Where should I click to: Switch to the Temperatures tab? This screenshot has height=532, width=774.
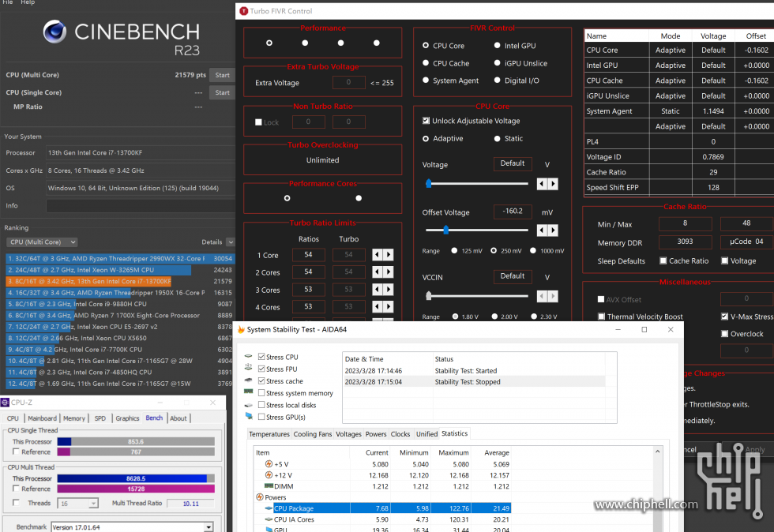pos(269,434)
